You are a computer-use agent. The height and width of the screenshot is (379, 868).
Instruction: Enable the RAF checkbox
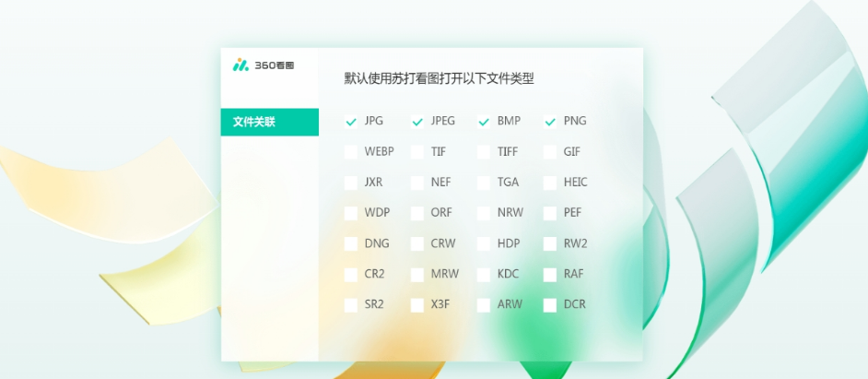click(x=550, y=274)
